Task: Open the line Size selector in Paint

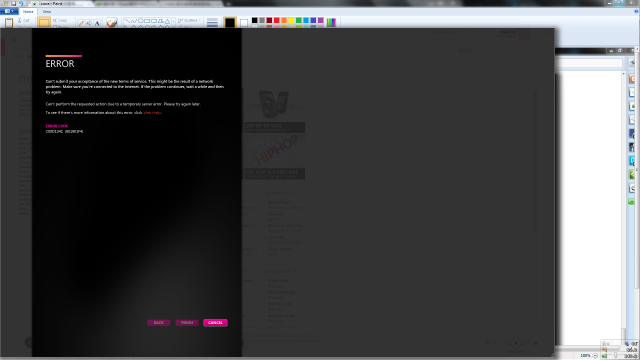Action: [212, 22]
